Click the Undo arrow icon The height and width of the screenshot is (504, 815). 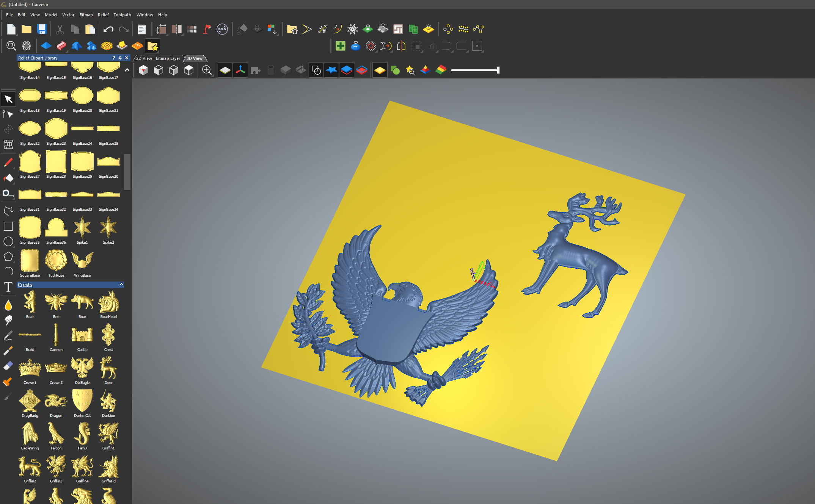tap(108, 29)
